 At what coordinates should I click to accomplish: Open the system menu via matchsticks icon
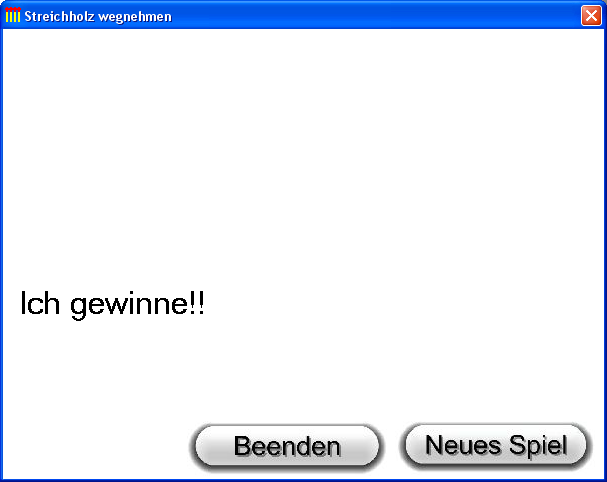click(13, 15)
